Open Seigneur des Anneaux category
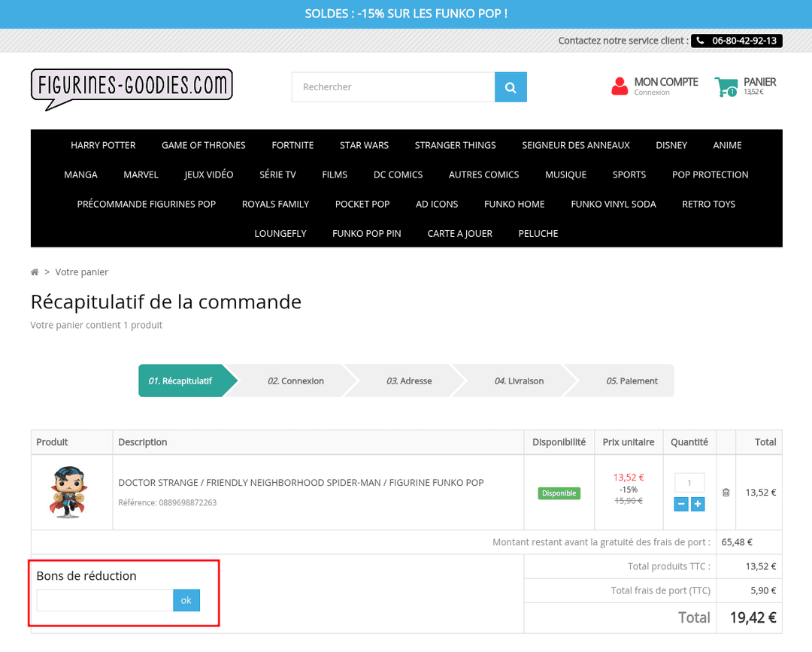 pos(576,145)
